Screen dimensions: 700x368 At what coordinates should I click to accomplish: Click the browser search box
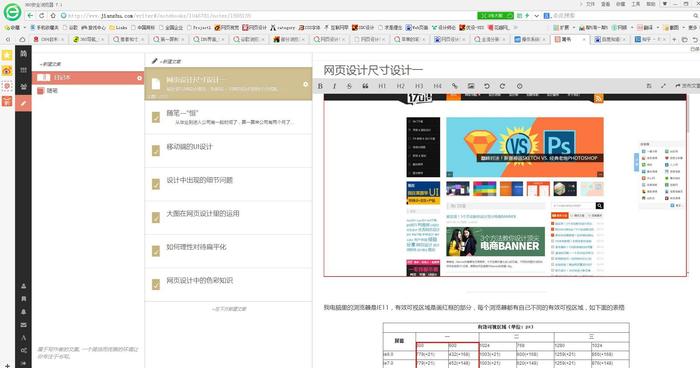tap(620, 16)
